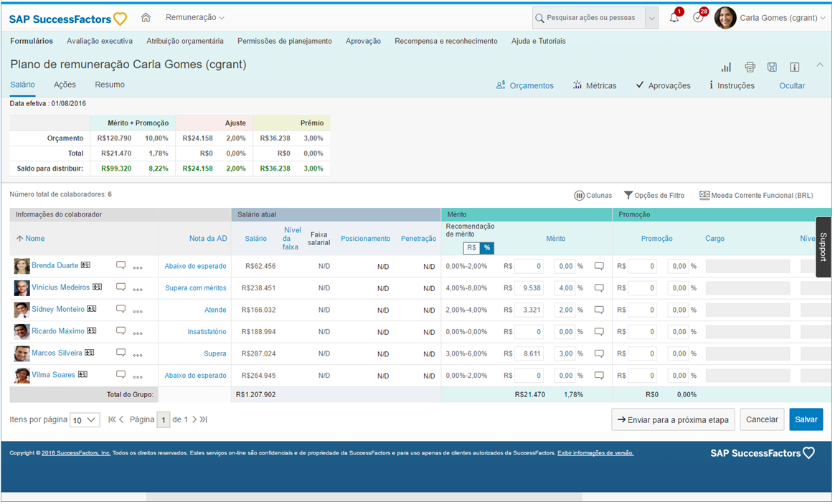
Task: Open Colunas column settings
Action: 593,195
